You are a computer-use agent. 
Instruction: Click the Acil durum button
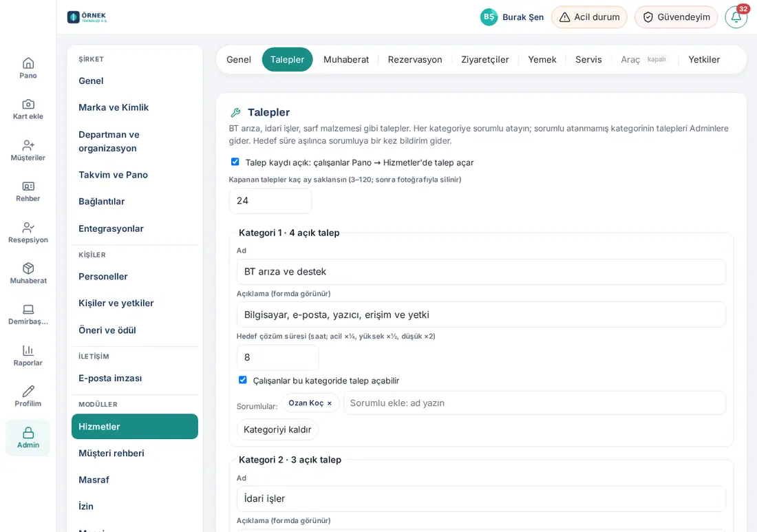pyautogui.click(x=590, y=17)
